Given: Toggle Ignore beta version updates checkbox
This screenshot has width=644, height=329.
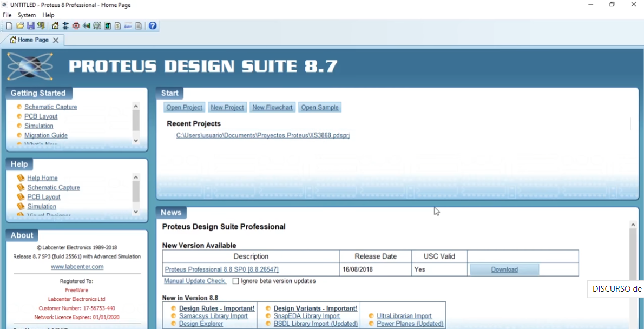Looking at the screenshot, I should tap(236, 281).
